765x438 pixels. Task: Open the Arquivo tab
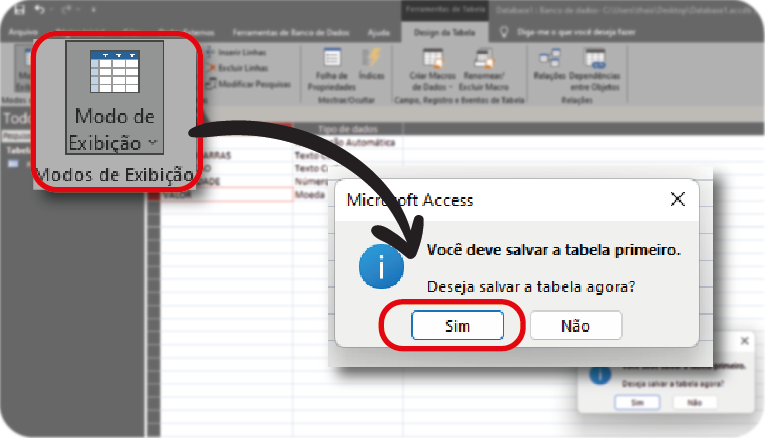[23, 32]
